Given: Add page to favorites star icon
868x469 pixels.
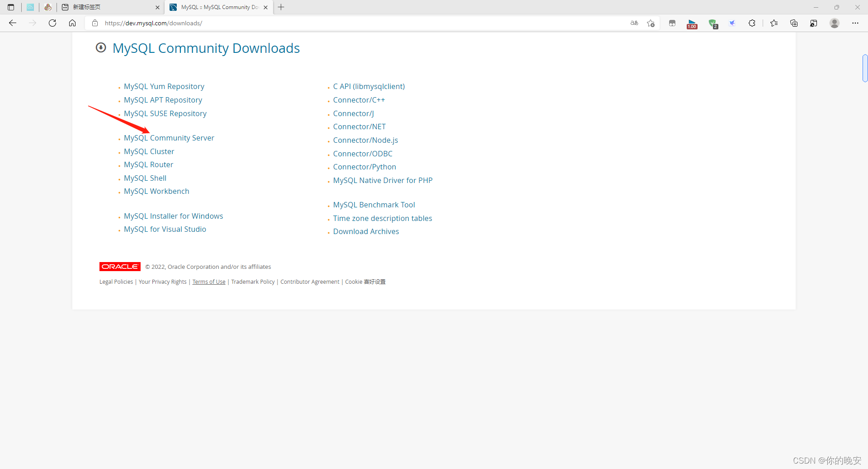Looking at the screenshot, I should point(651,23).
